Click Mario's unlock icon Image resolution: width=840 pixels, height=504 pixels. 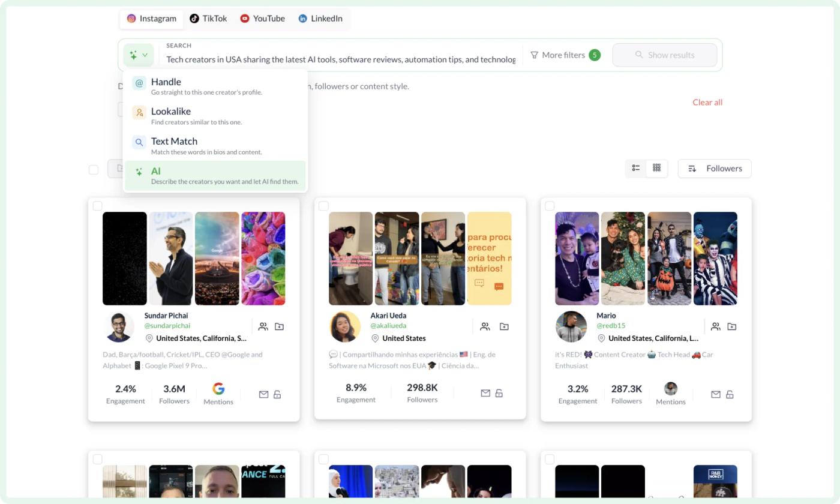click(x=730, y=394)
